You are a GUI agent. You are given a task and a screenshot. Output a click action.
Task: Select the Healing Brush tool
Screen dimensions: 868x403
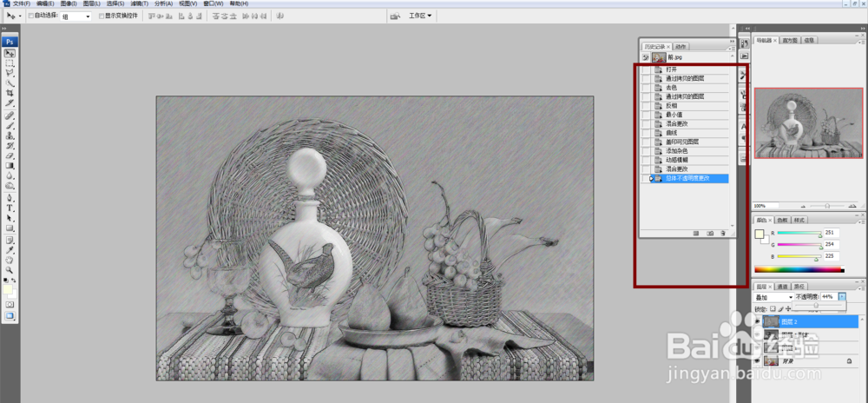tap(10, 116)
